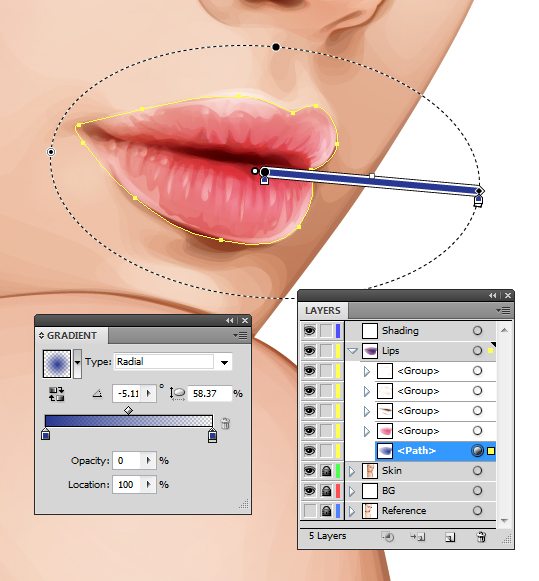Collapse the Lips layer triangle
Screen dimensions: 539x581
[352, 351]
